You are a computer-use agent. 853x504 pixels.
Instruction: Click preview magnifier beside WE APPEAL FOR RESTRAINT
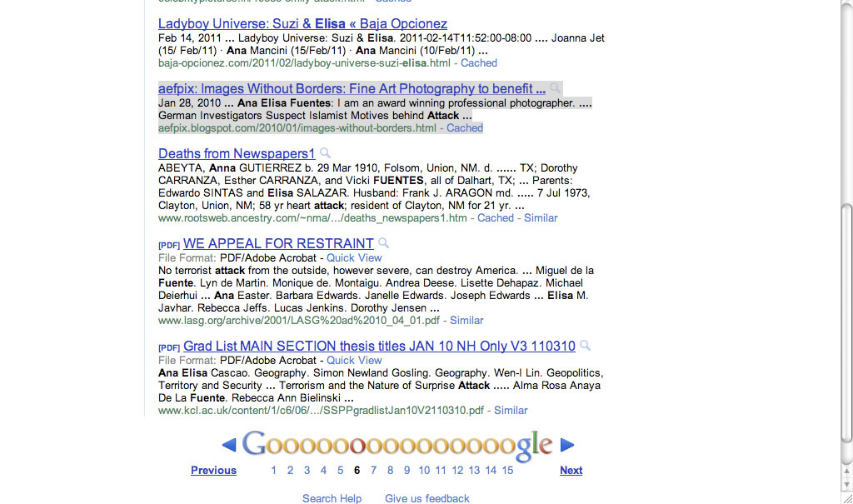pos(383,243)
